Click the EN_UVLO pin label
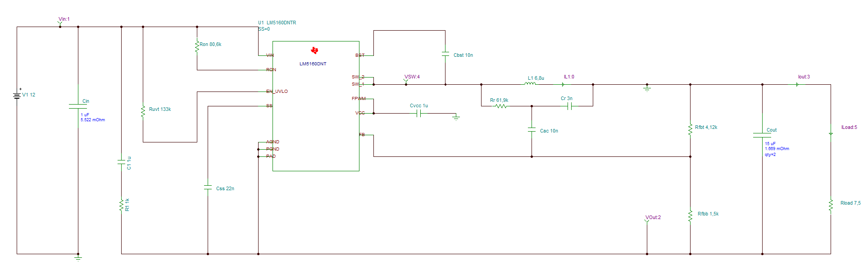This screenshot has height=270, width=868. [x=277, y=92]
